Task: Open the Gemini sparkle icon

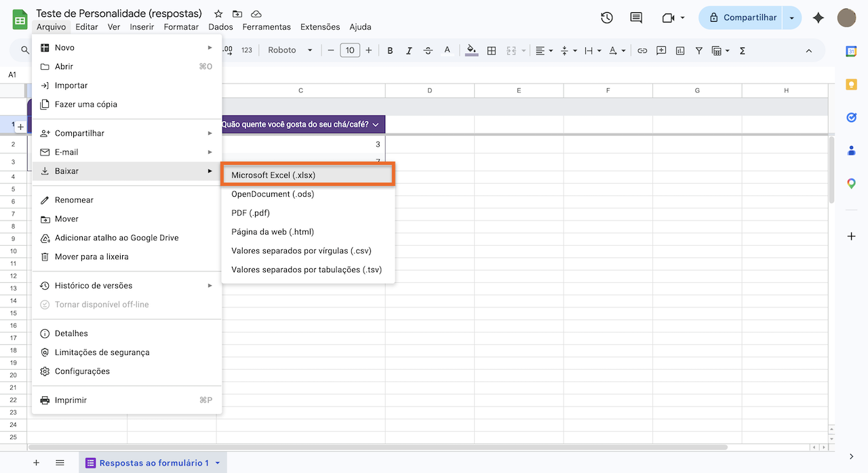Action: click(x=818, y=18)
